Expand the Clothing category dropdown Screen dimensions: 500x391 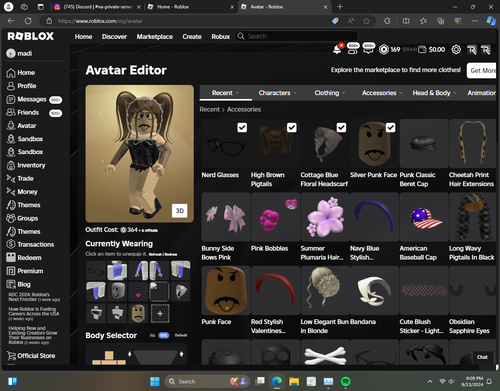click(x=330, y=93)
